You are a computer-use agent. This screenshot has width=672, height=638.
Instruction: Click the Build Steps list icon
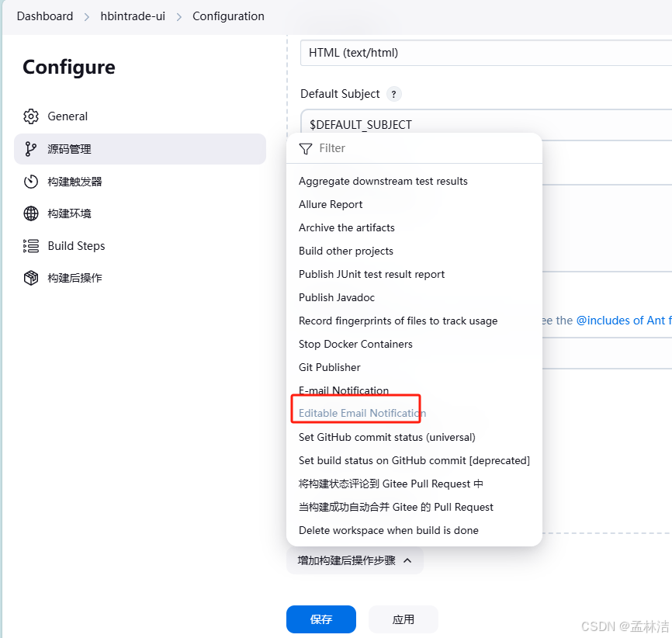(31, 246)
